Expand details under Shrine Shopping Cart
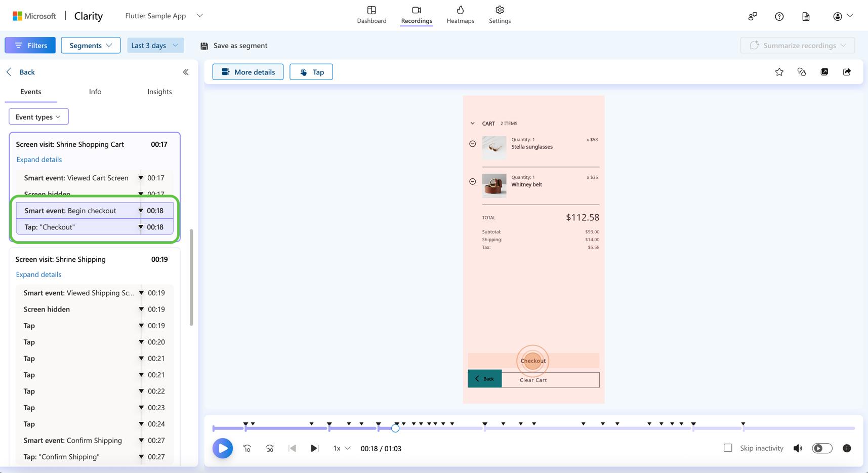Viewport: 868px width, 473px height. coord(39,160)
